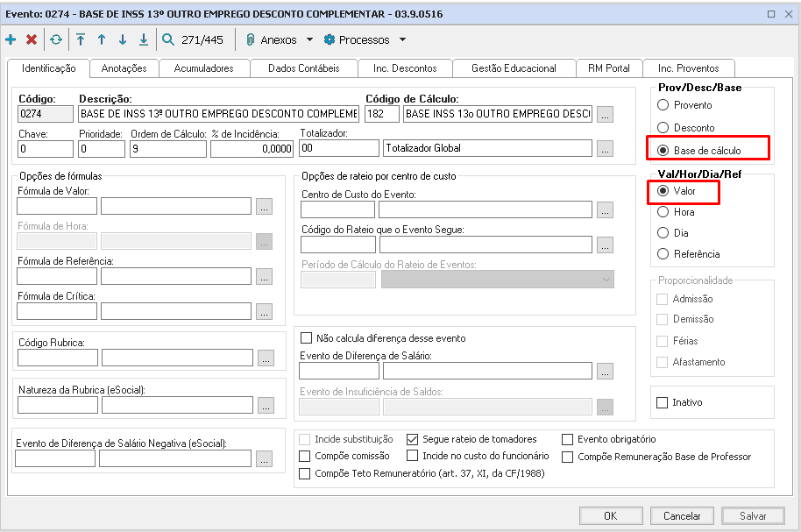
Task: Click the refresh record icon
Action: coord(56,39)
